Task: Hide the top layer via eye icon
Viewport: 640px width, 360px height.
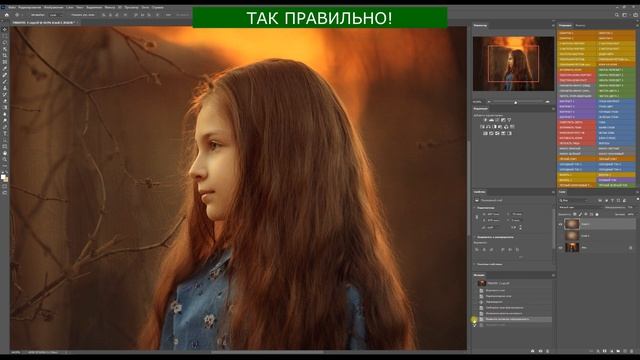Action: 560,224
